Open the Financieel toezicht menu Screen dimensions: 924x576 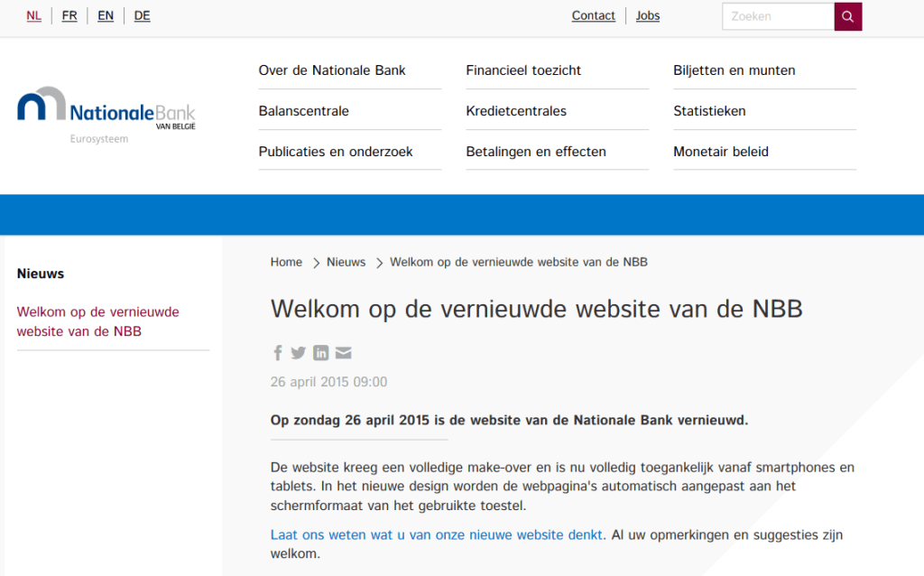[523, 70]
